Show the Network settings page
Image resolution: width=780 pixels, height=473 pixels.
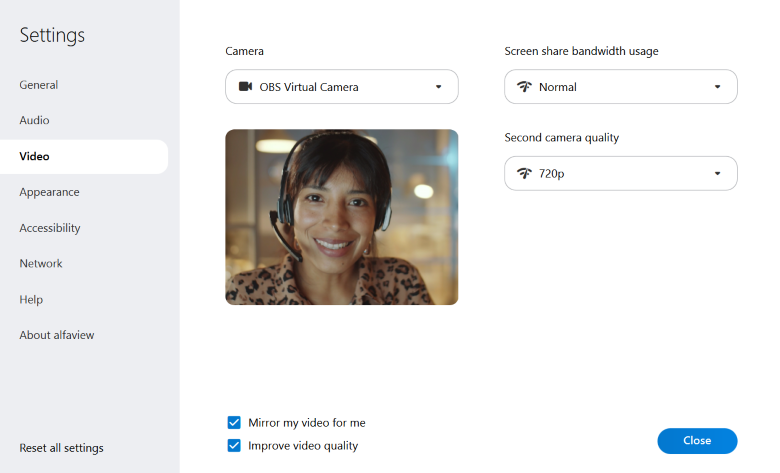point(41,264)
